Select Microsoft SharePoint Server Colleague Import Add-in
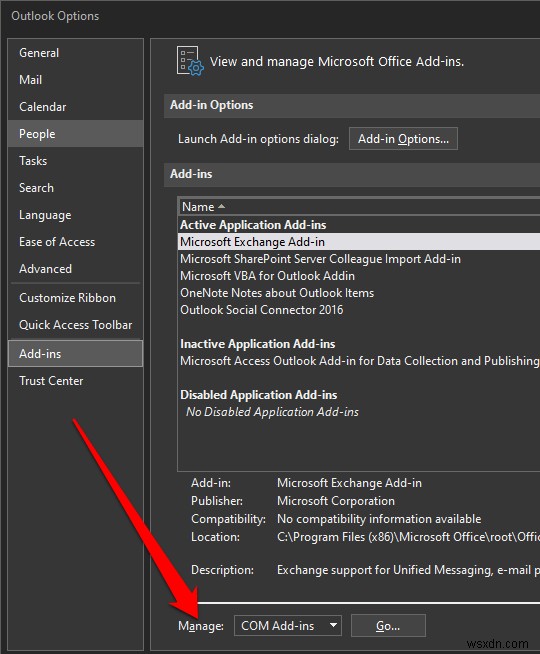540x654 pixels. pos(320,259)
